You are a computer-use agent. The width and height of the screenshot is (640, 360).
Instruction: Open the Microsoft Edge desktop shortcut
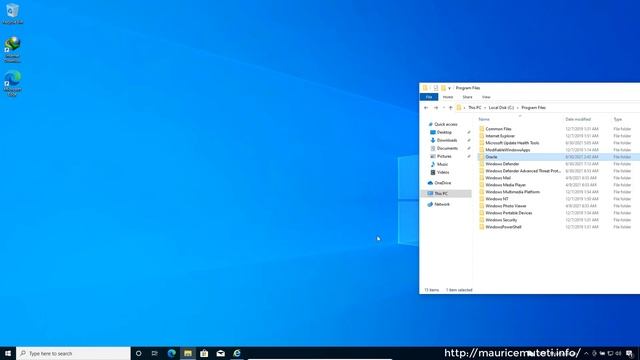13,84
